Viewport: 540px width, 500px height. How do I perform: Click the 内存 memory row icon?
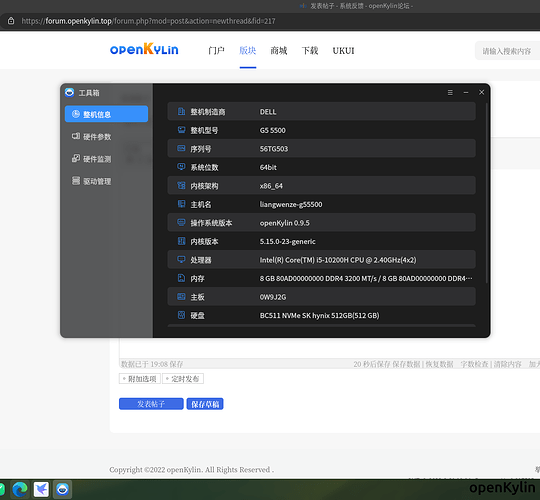181,278
